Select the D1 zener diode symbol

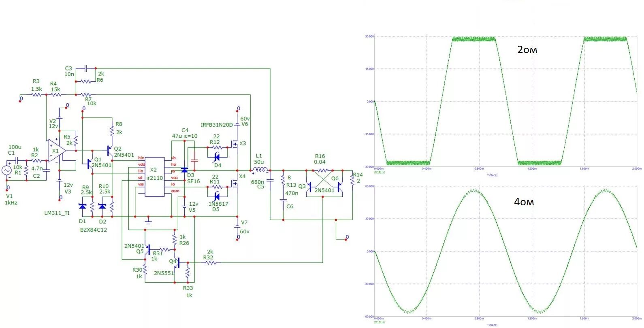click(83, 206)
